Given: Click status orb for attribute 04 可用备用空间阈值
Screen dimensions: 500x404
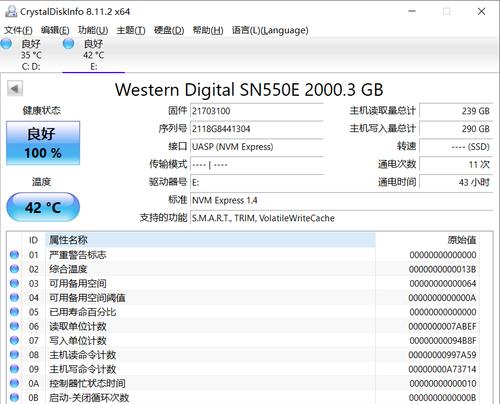Looking at the screenshot, I should click(14, 298).
